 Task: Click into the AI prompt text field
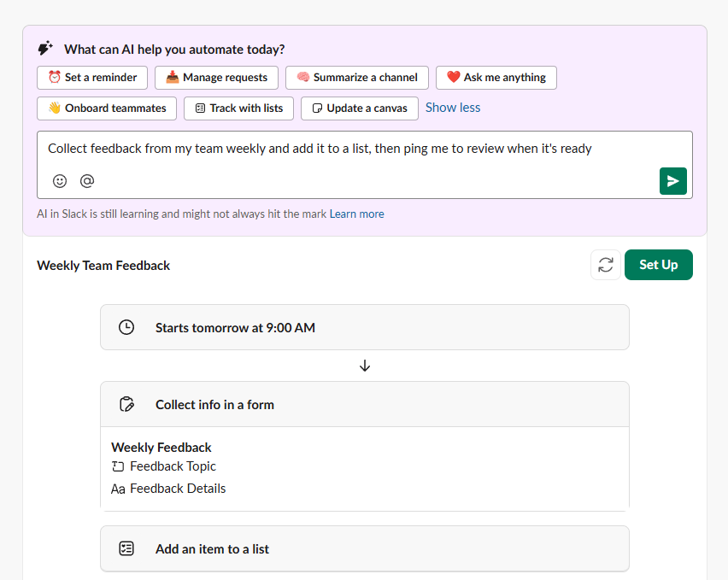click(x=365, y=165)
